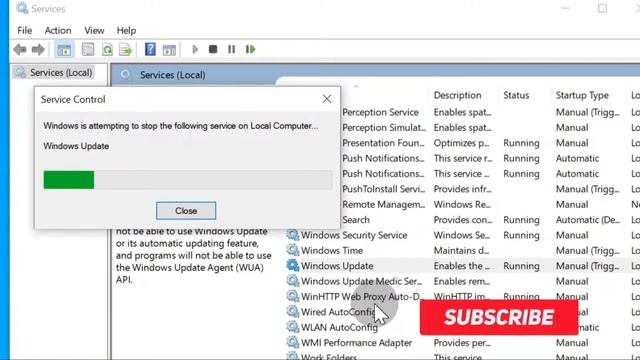
Task: Sort by the Startup Type column header
Action: click(582, 95)
